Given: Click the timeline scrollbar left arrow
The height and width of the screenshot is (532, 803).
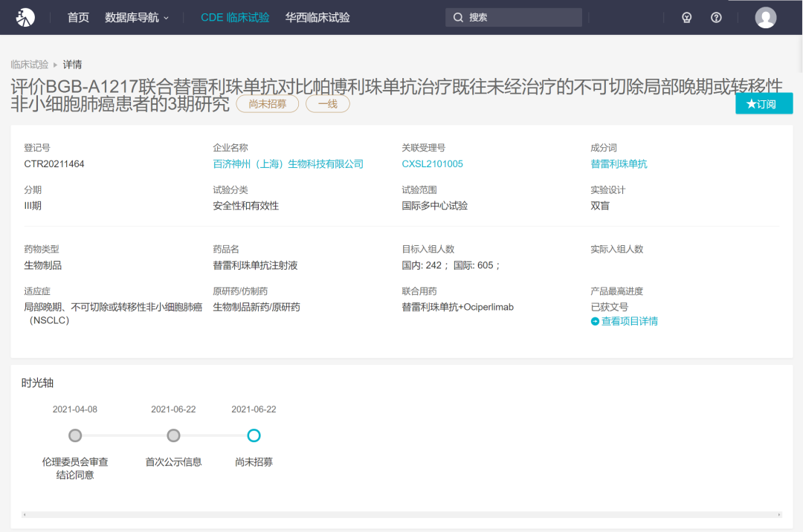Looking at the screenshot, I should click(x=25, y=515).
